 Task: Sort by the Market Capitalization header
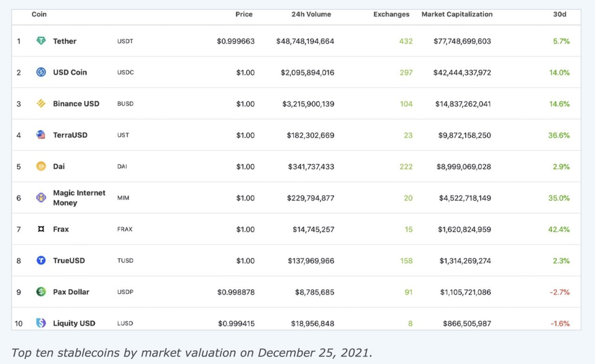point(456,14)
